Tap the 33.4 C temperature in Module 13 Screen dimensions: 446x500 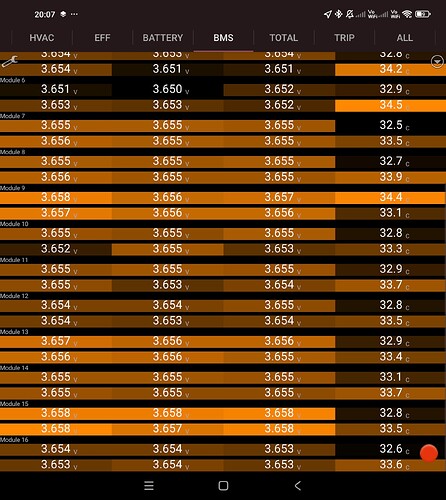(x=391, y=357)
